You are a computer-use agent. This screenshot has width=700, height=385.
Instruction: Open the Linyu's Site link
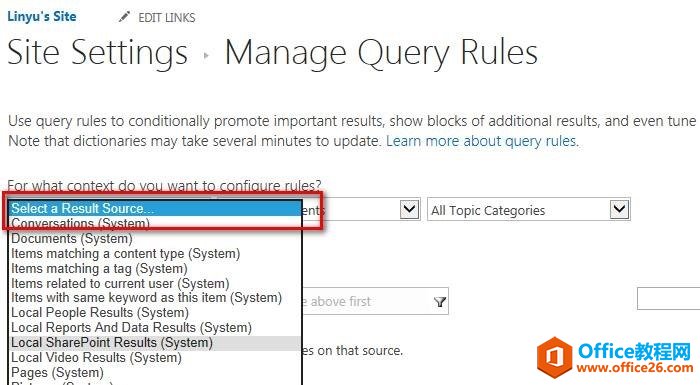(42, 17)
